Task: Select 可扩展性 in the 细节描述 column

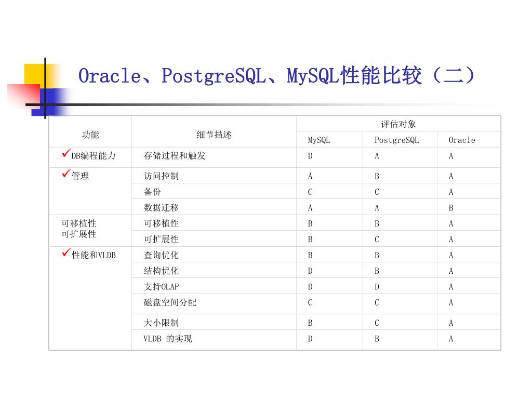Action: click(161, 240)
